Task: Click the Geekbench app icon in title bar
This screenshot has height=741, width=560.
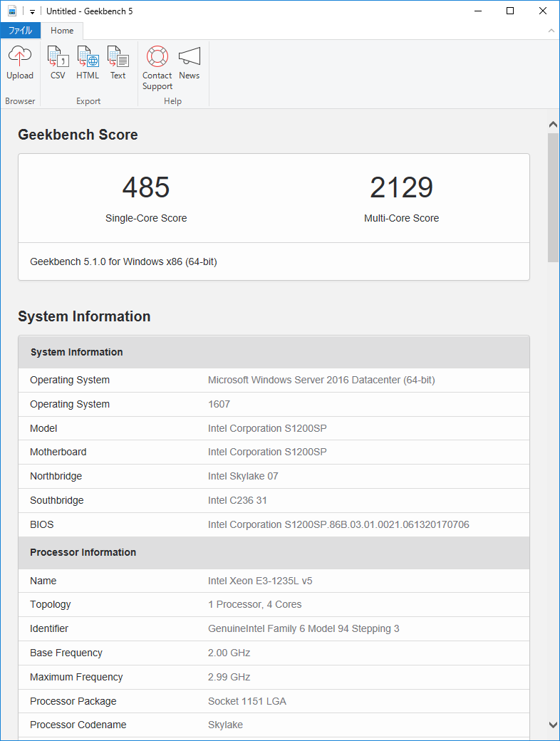Action: (x=12, y=11)
